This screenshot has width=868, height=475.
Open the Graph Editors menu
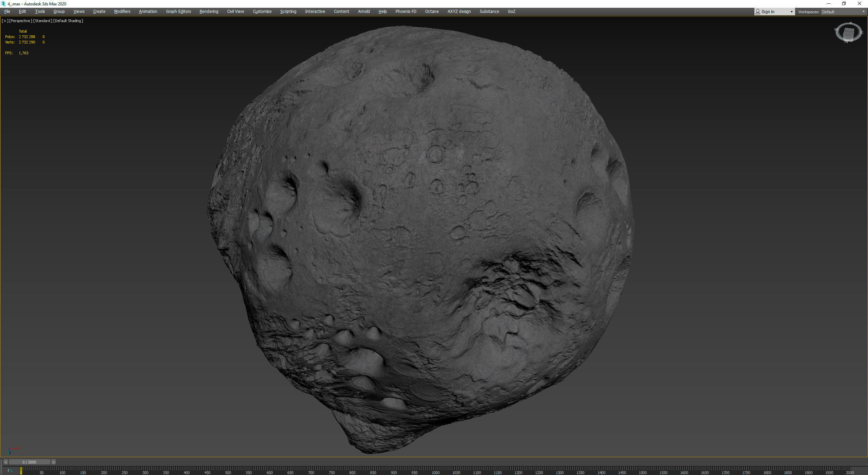click(x=179, y=12)
